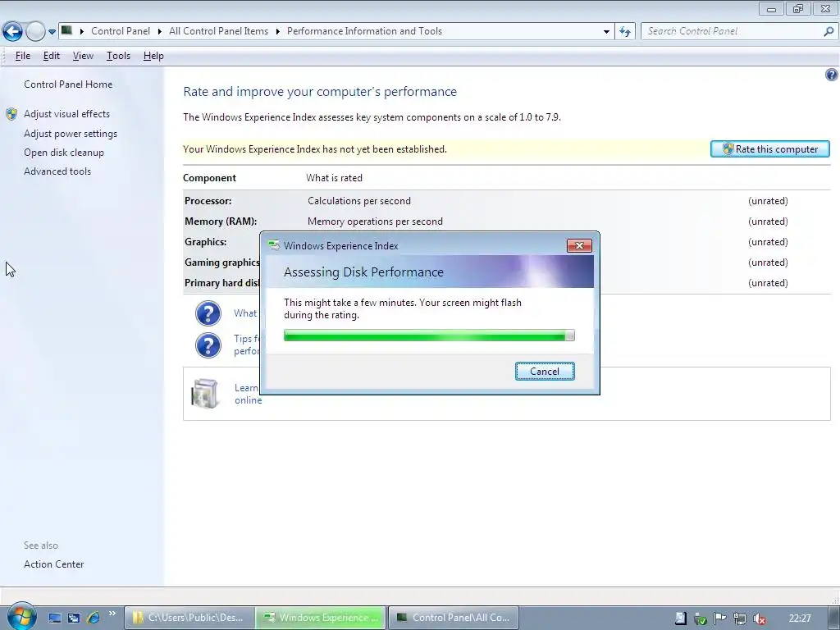Expand the arrow before Control Panel breadcrumb
840x630 pixels.
tap(81, 32)
